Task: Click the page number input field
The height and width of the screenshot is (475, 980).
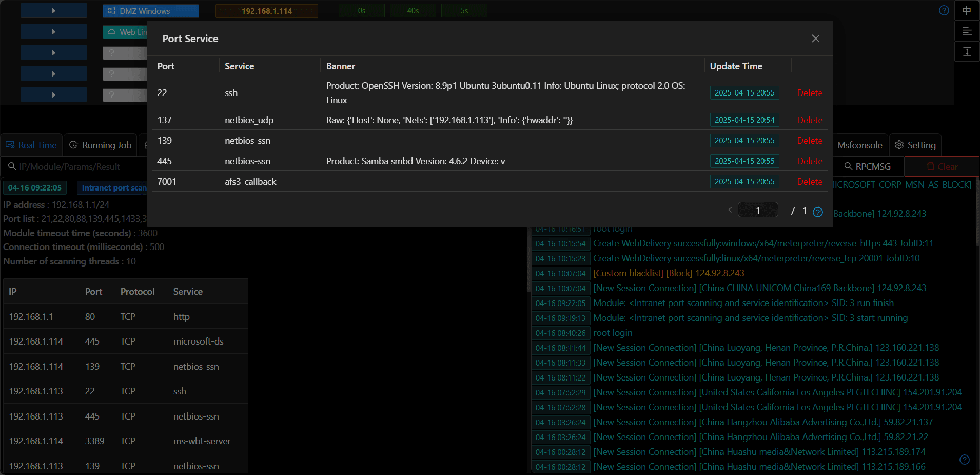Action: [x=758, y=210]
